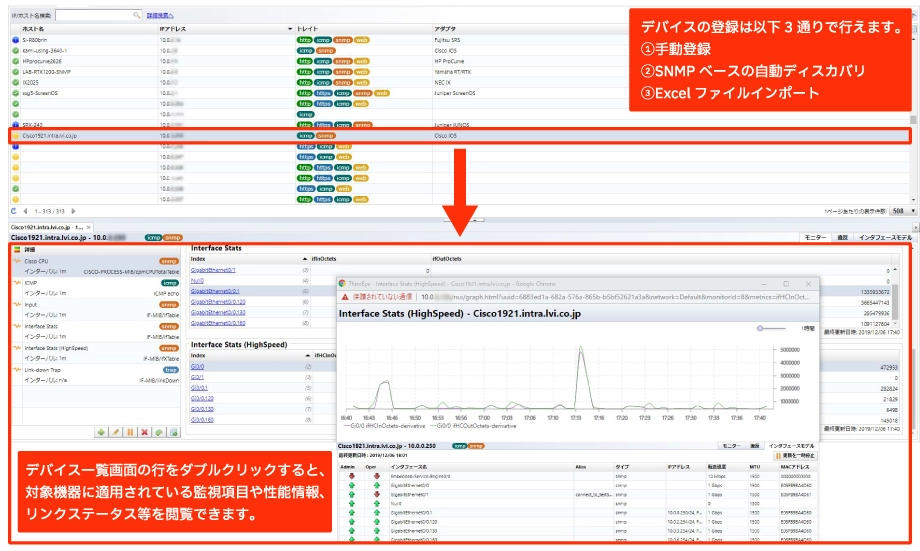Click the red X delete monitor button

(x=144, y=432)
